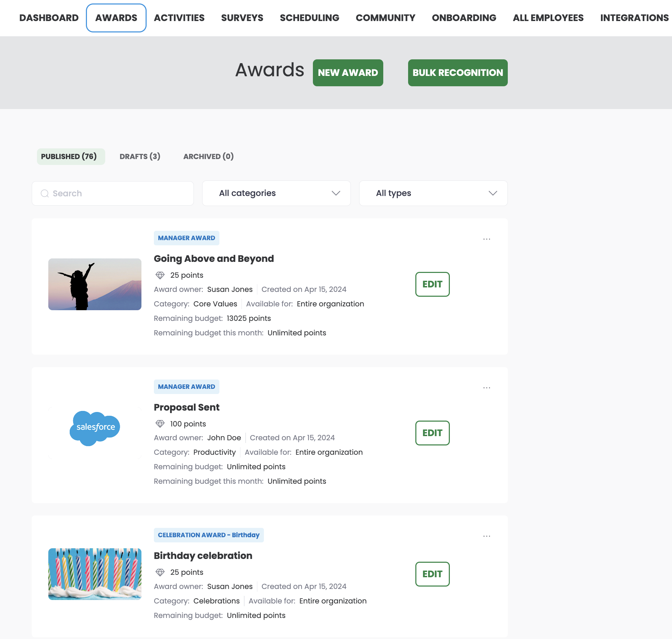The image size is (672, 639).
Task: View Archived (0) awards
Action: pos(208,157)
